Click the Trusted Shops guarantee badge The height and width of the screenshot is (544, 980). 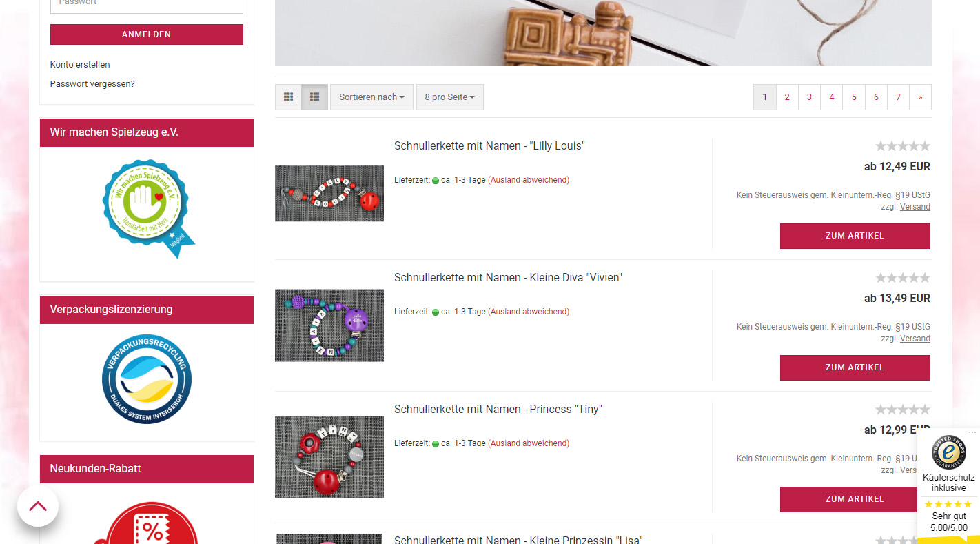[949, 452]
